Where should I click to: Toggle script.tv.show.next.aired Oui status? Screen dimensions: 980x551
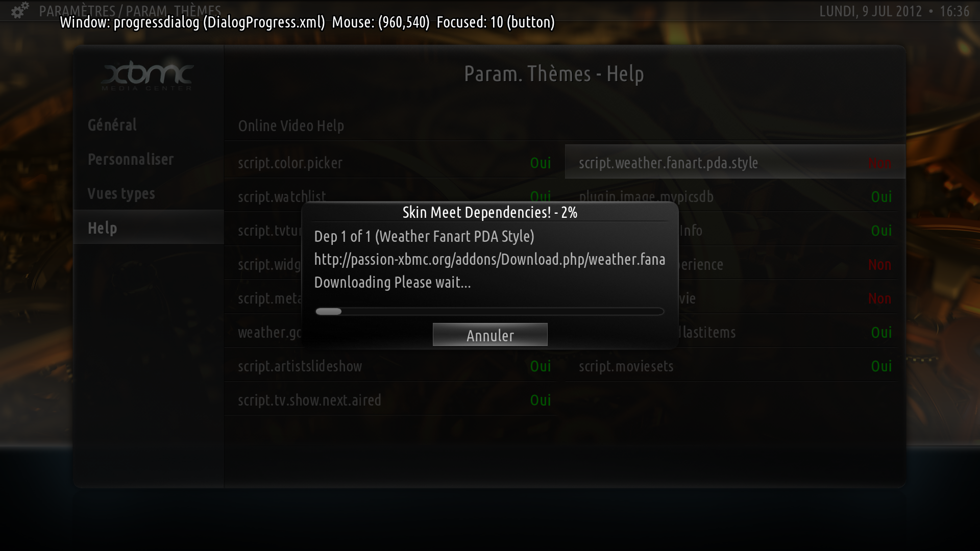tap(541, 400)
